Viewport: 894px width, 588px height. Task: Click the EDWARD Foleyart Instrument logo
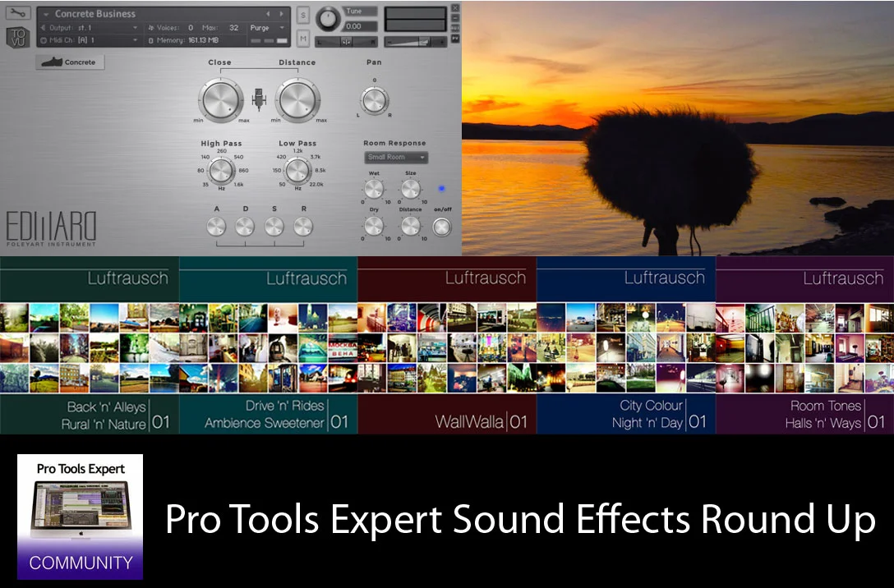click(51, 228)
